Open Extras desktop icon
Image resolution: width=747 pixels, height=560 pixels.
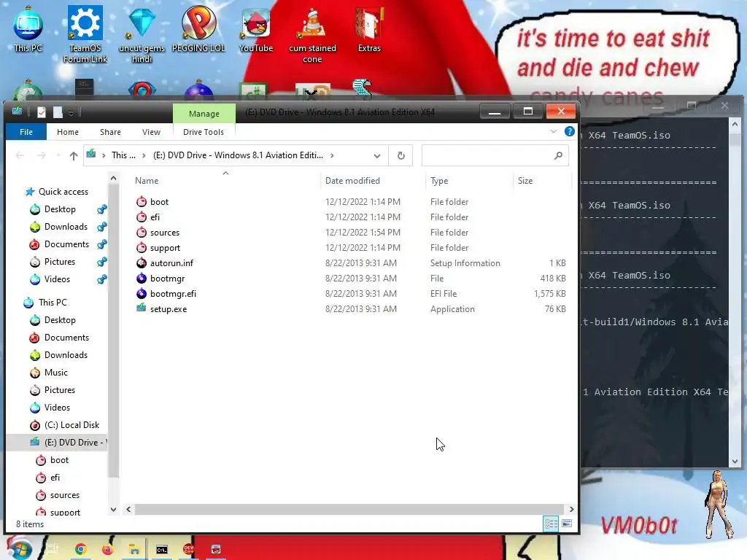[x=369, y=29]
